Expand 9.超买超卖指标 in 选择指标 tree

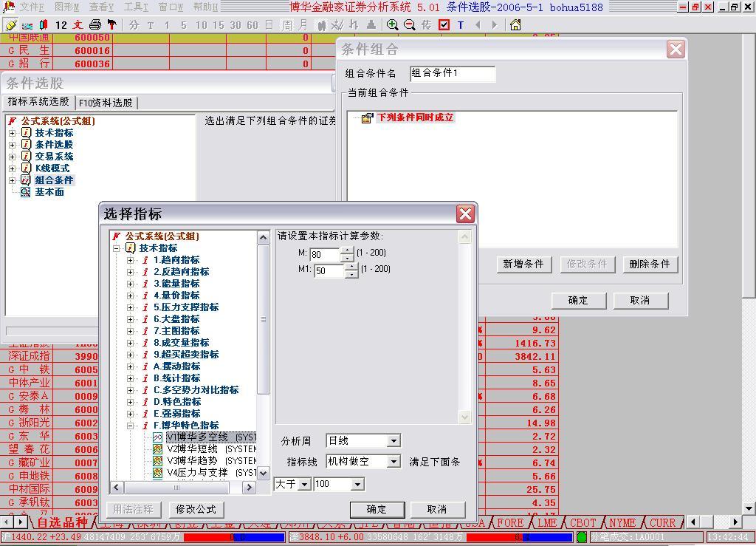[x=130, y=355]
